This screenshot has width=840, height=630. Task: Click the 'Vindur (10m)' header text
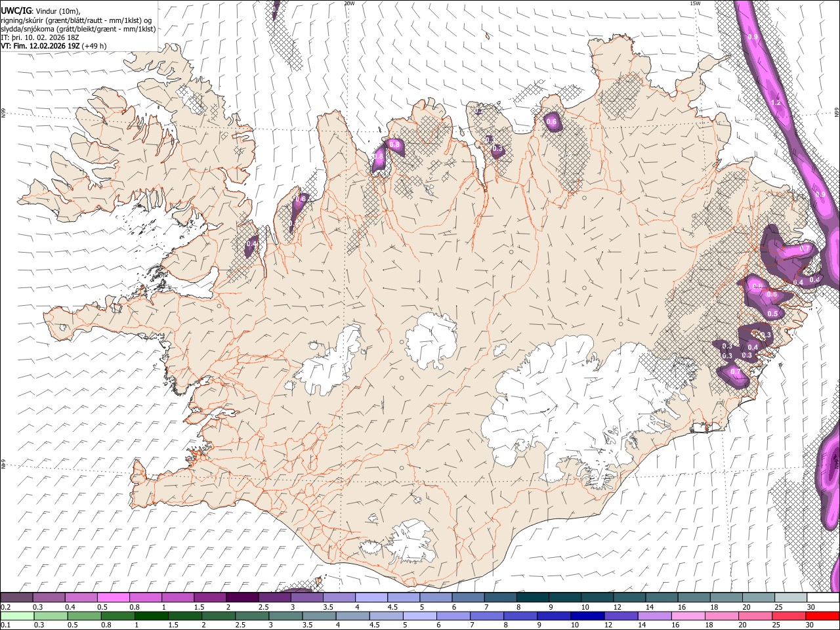pyautogui.click(x=56, y=11)
